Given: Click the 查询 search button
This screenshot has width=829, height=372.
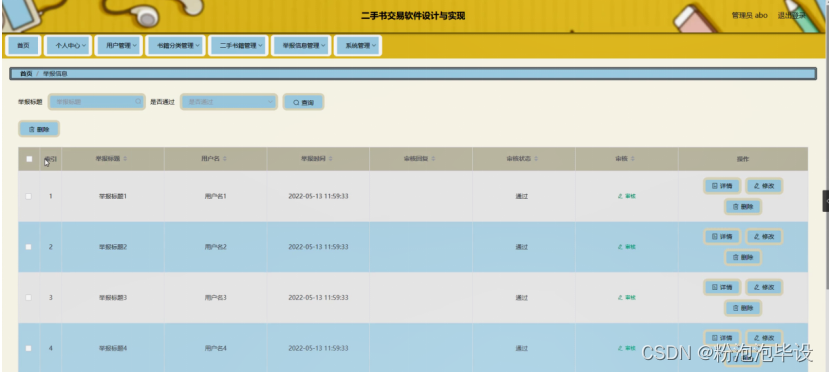Looking at the screenshot, I should 303,102.
